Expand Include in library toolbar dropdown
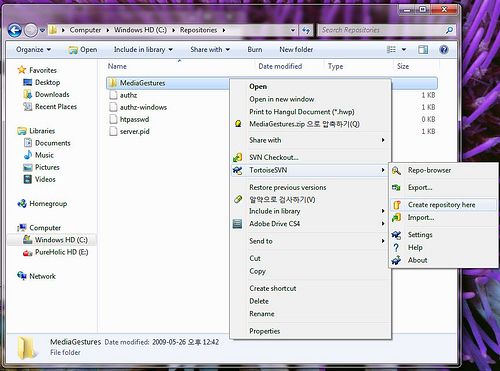The height and width of the screenshot is (371, 500). tap(143, 50)
